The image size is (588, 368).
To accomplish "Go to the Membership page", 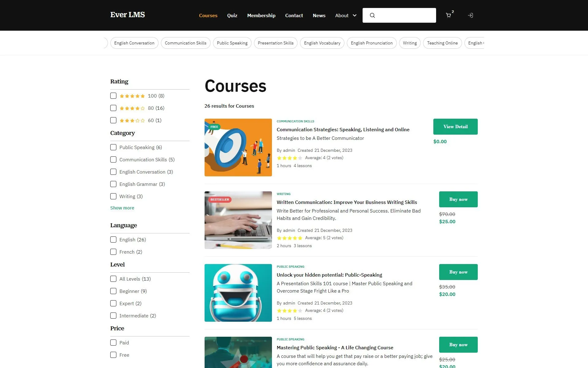I will (261, 15).
